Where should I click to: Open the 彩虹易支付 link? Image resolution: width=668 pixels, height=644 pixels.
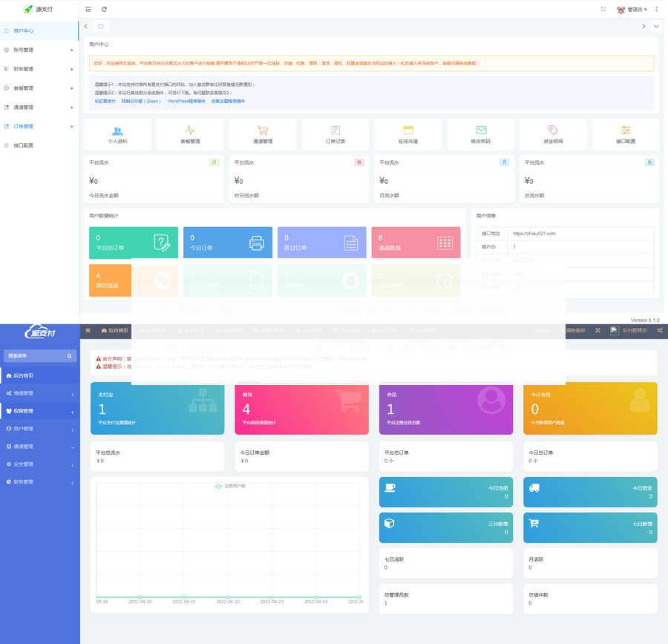click(x=105, y=101)
